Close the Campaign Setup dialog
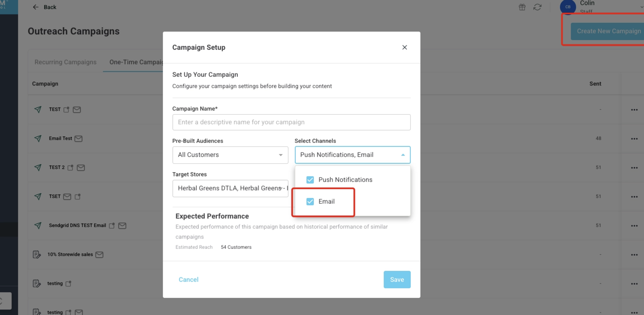The image size is (644, 315). click(x=404, y=47)
